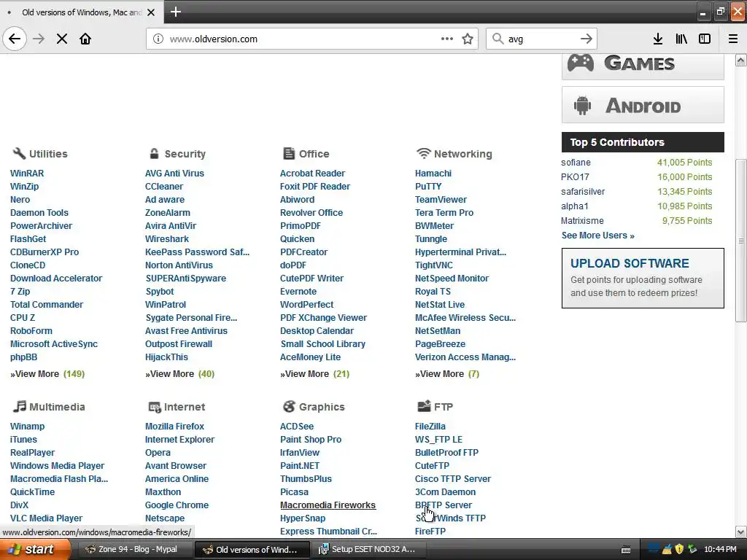The width and height of the screenshot is (747, 560).
Task: Switch to Old versions of Wind... taskbar item
Action: [x=252, y=550]
